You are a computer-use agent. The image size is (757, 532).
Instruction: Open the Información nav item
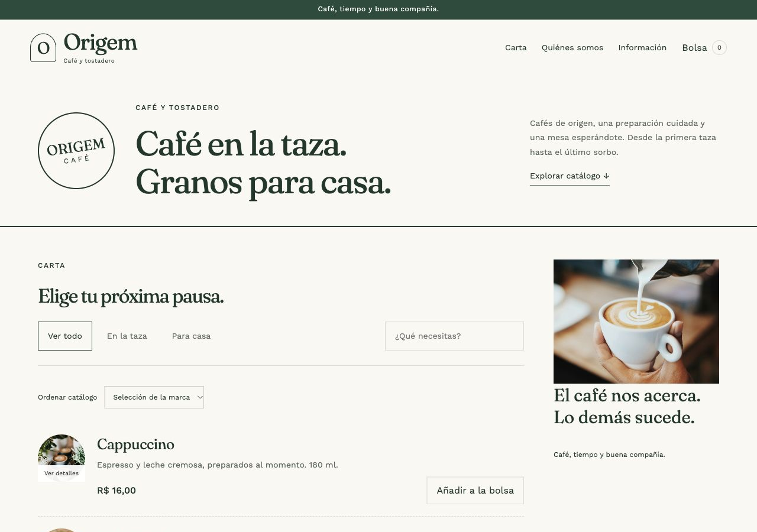[x=642, y=48]
